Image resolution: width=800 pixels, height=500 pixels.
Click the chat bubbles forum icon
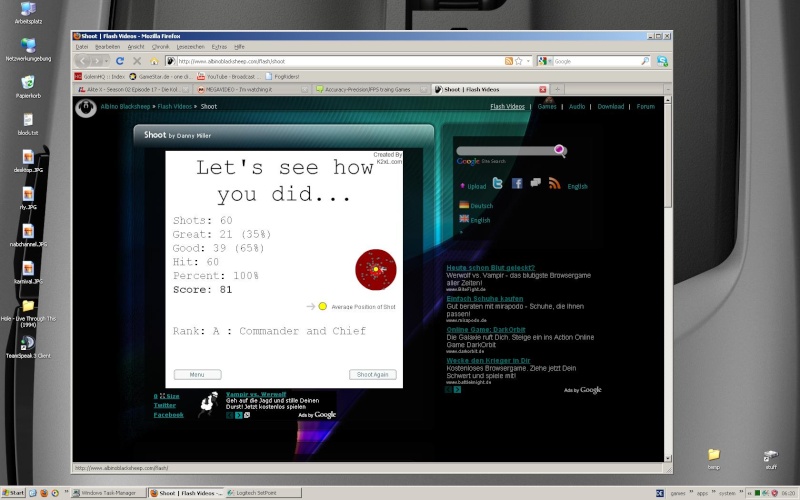(535, 183)
